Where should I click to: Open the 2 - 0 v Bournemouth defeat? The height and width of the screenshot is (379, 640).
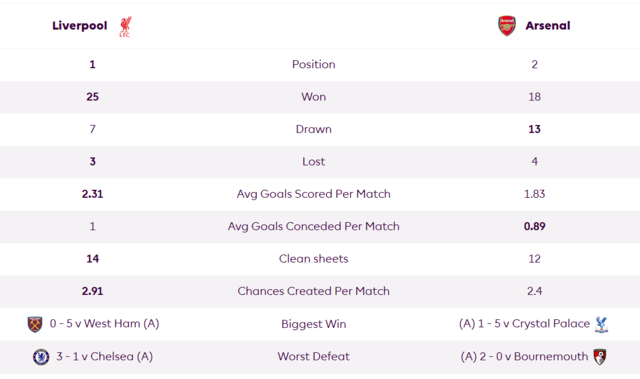tap(524, 357)
